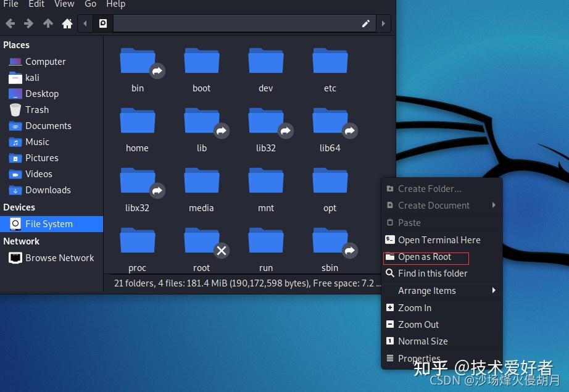Open the bin folder
This screenshot has width=569, height=392.
[138, 70]
